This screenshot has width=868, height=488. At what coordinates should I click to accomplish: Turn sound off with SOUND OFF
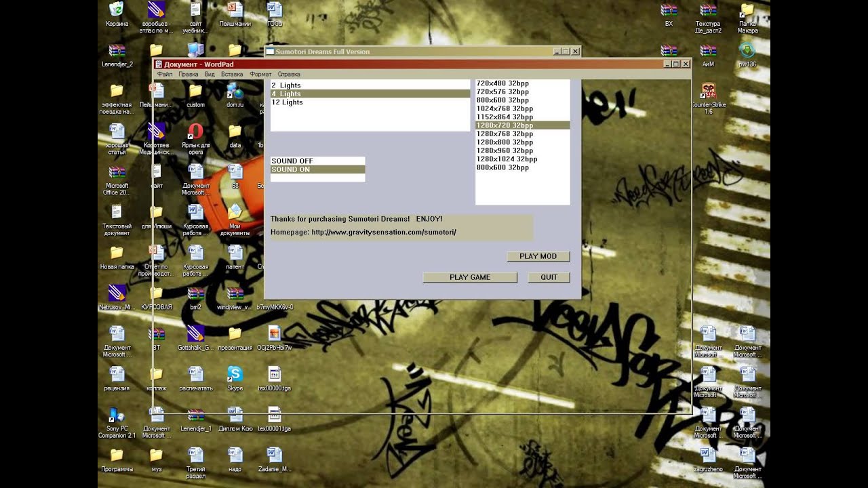317,161
